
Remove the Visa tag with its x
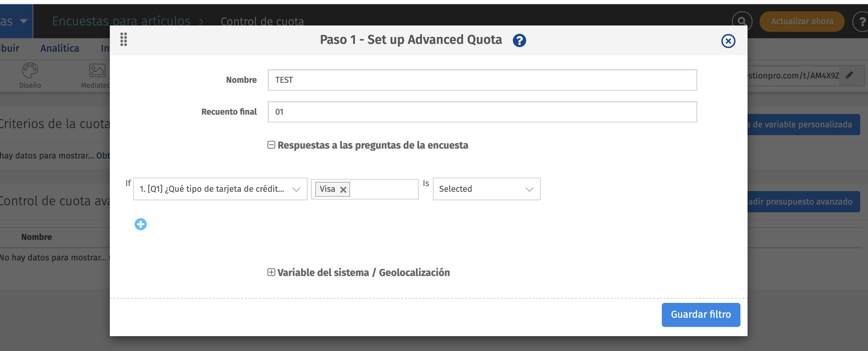point(343,190)
